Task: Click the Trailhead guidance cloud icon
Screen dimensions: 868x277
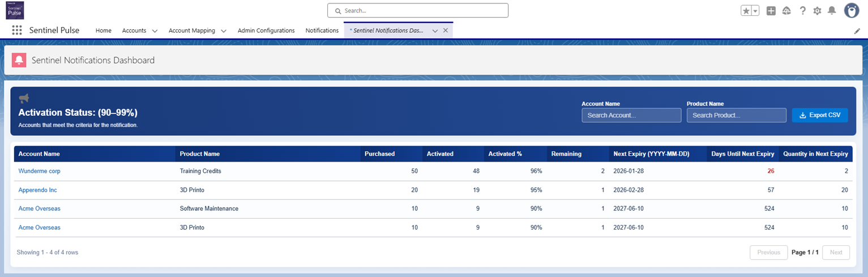Action: pos(786,11)
